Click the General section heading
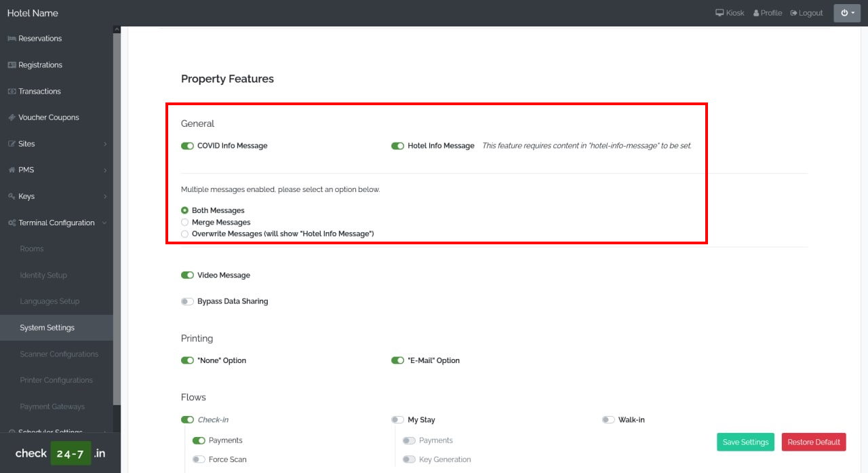 pyautogui.click(x=197, y=124)
